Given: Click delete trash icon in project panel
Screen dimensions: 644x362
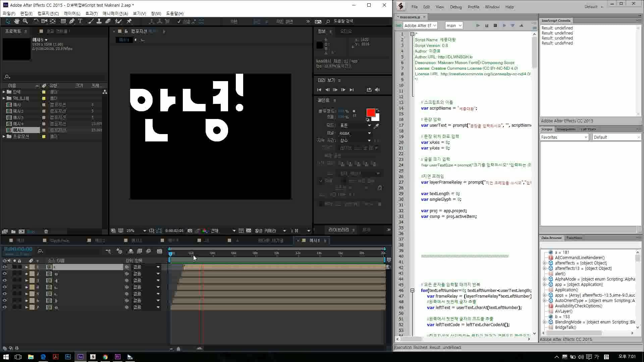Looking at the screenshot, I should pyautogui.click(x=46, y=232).
